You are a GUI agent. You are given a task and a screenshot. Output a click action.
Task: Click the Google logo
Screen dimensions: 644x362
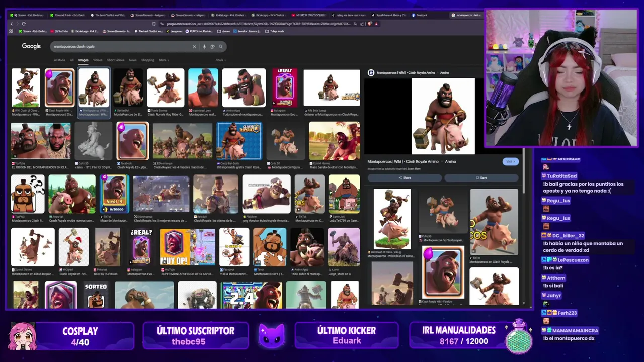pyautogui.click(x=31, y=46)
